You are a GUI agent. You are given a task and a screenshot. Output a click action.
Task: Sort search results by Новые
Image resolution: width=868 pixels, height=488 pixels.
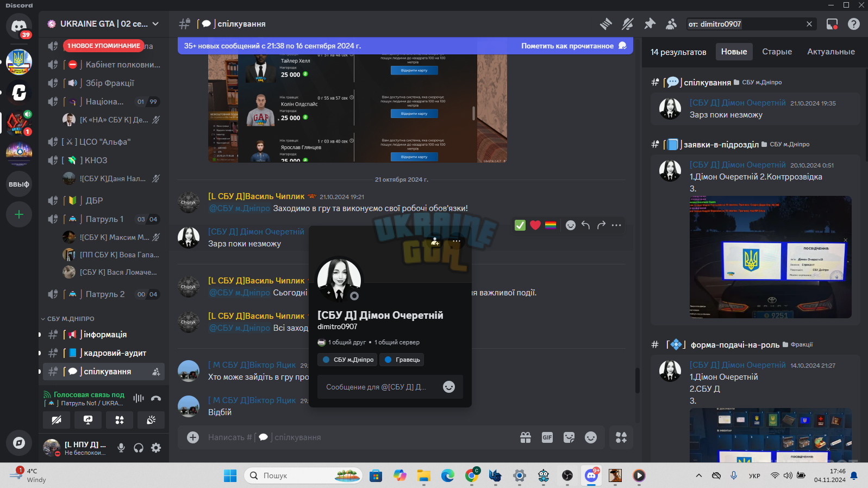[734, 52]
